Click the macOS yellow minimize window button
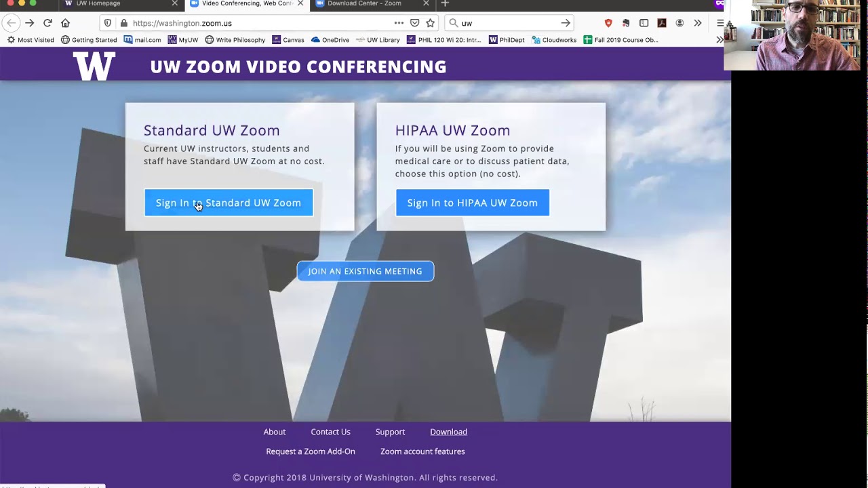This screenshot has height=488, width=868. click(x=21, y=3)
